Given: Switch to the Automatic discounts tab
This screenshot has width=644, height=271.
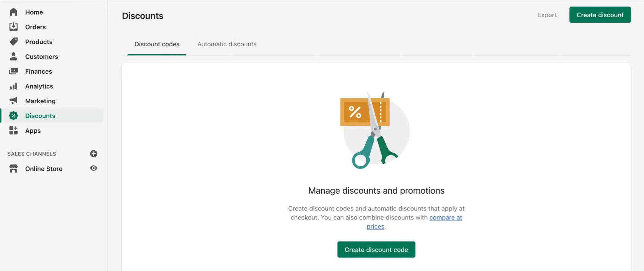Looking at the screenshot, I should coord(227,44).
